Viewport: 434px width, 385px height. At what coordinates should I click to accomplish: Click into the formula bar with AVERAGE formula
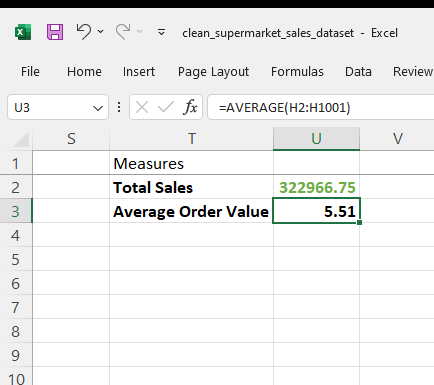coord(321,107)
